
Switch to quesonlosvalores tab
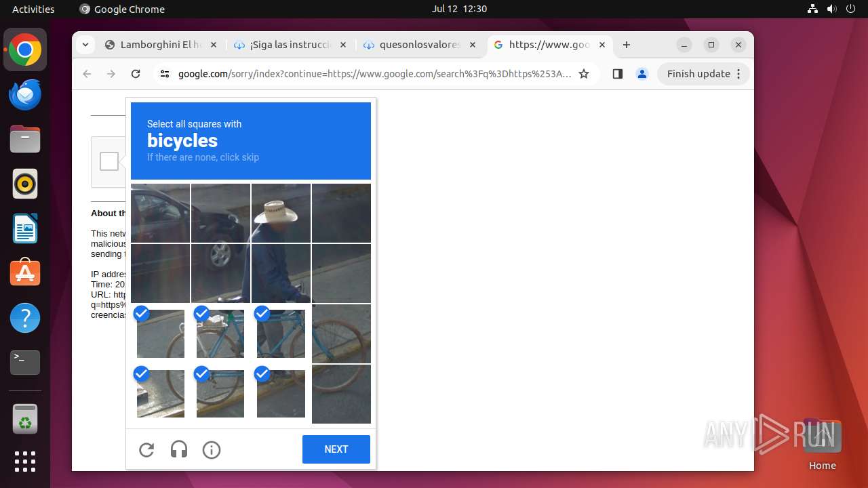tap(420, 45)
